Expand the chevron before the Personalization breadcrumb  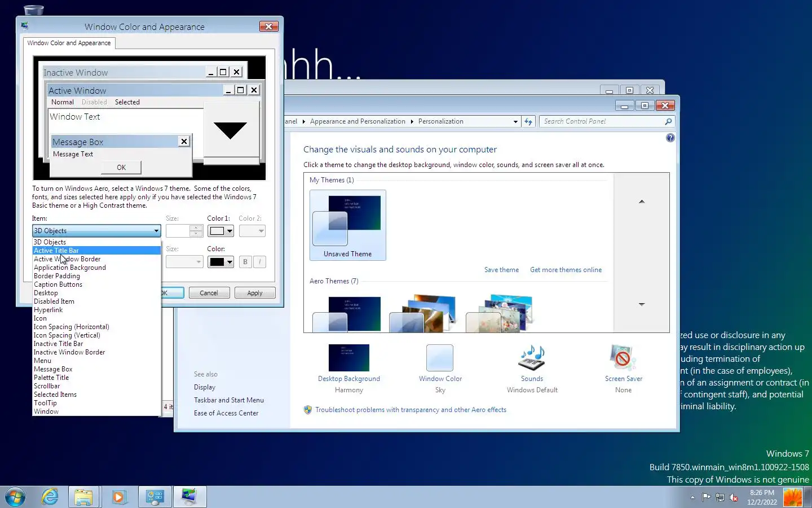[x=412, y=121]
